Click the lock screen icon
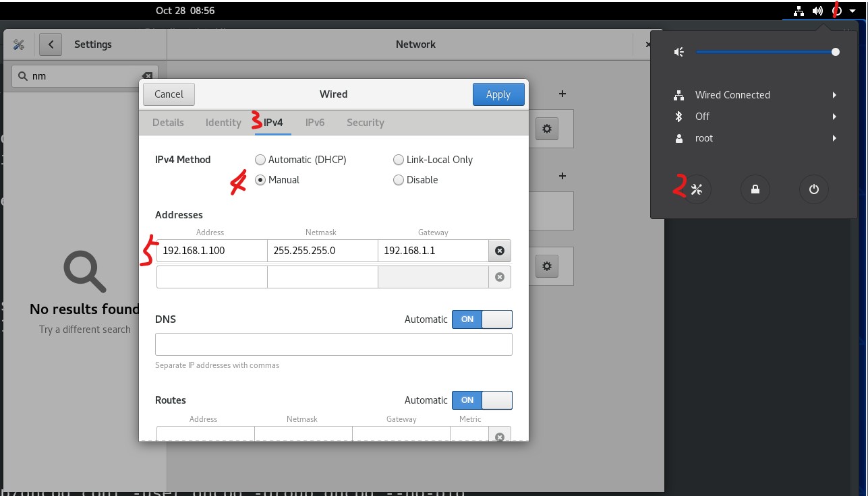The image size is (868, 496). (755, 189)
